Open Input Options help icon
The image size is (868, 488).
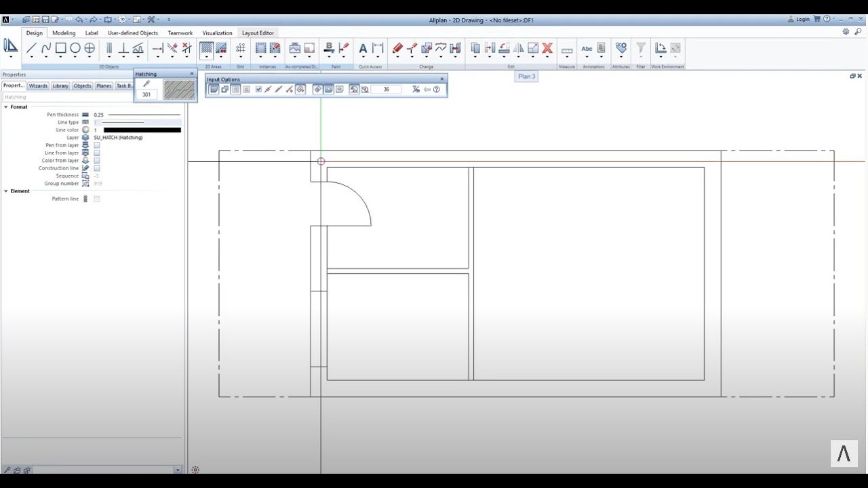pos(437,89)
